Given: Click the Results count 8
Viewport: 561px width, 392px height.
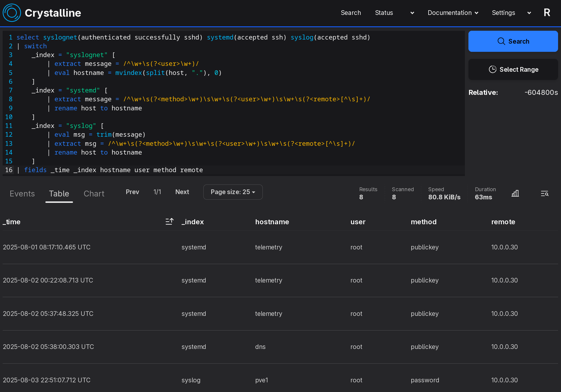Looking at the screenshot, I should [x=361, y=197].
